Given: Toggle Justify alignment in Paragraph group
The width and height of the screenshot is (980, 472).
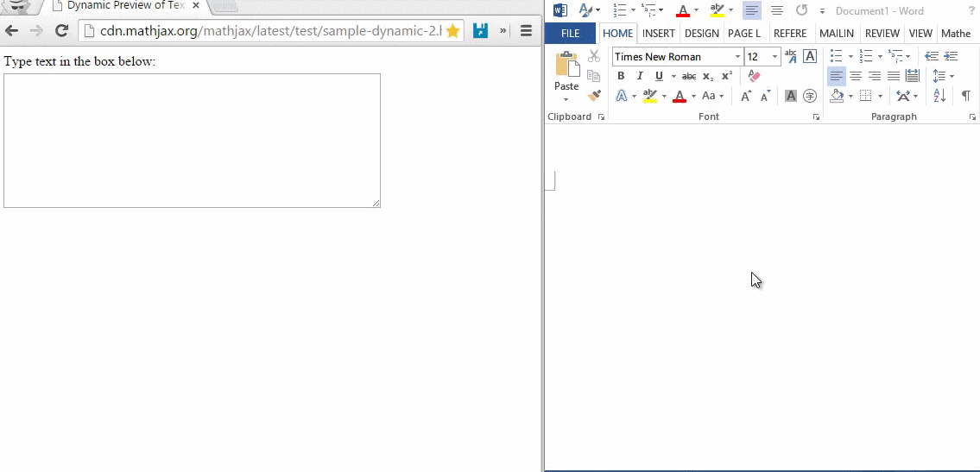Looking at the screenshot, I should (894, 76).
